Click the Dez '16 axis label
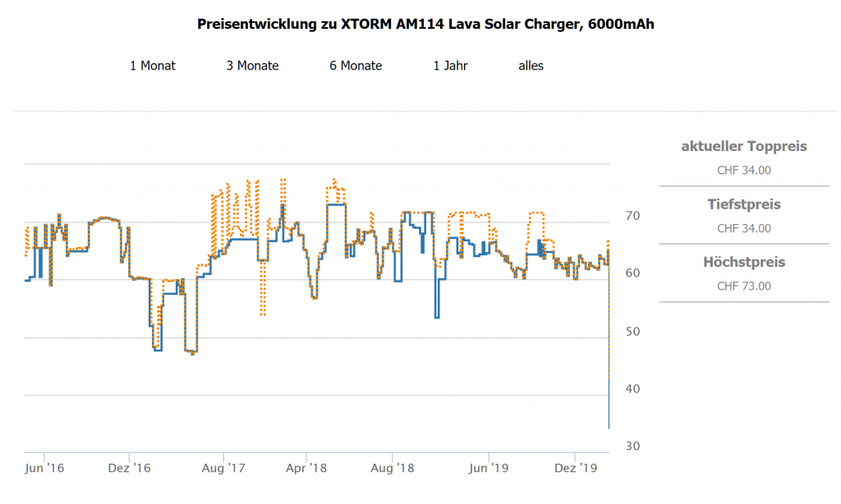841x504 pixels. (131, 469)
